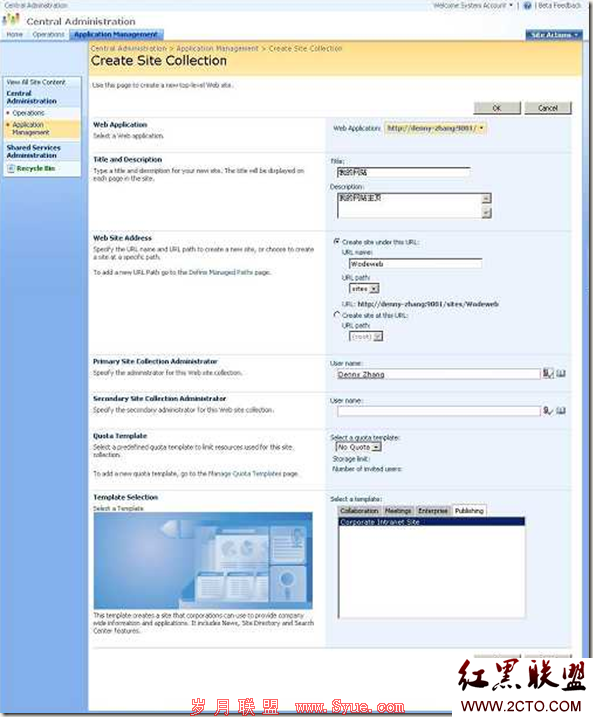593x717 pixels.
Task: Select 'Create site under this URL' radio
Action: click(x=337, y=241)
